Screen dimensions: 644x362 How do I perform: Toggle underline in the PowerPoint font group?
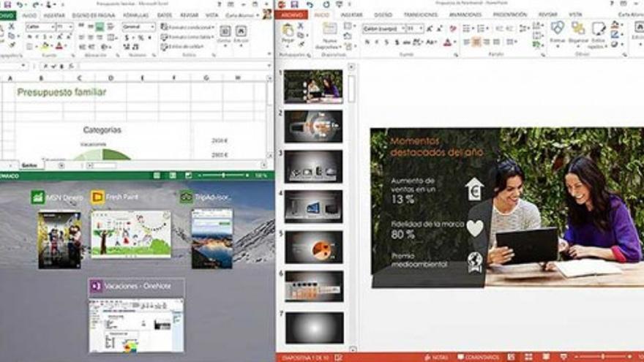tap(386, 42)
